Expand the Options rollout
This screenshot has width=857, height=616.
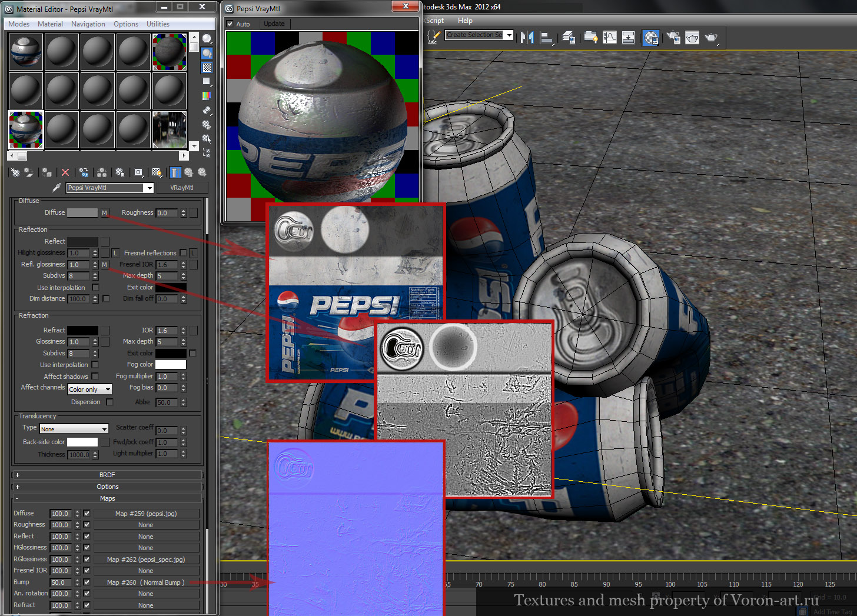coord(107,487)
